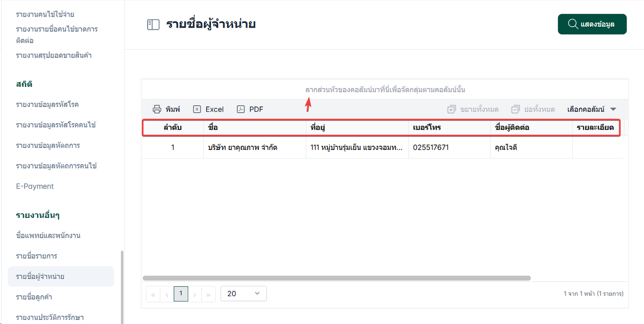The height and width of the screenshot is (324, 644).
Task: Select page 1 in pagination
Action: point(181,294)
